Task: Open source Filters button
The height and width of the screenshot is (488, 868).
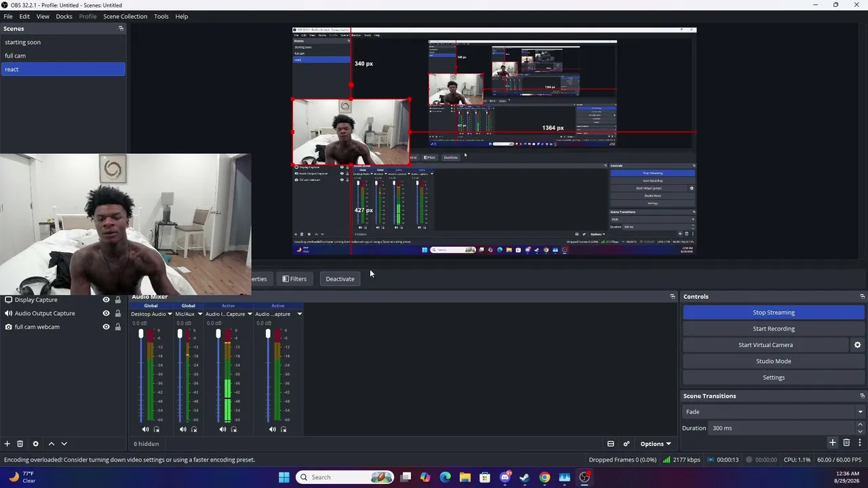Action: 294,279
